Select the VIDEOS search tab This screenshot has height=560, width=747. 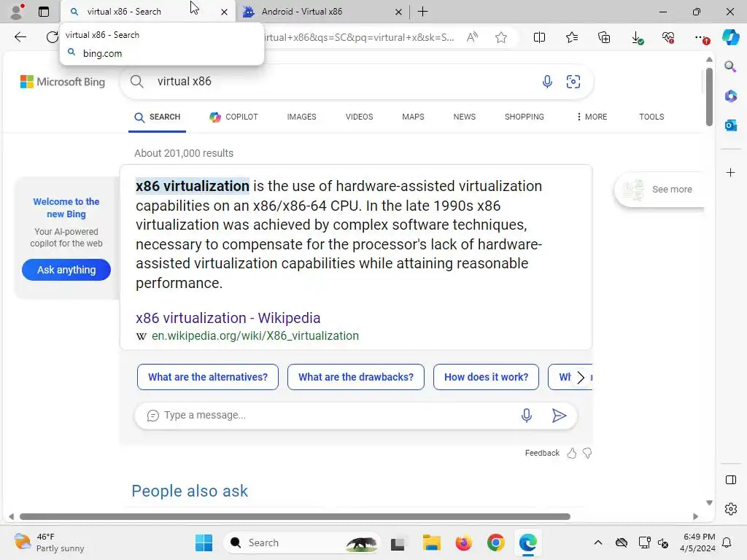coord(359,117)
